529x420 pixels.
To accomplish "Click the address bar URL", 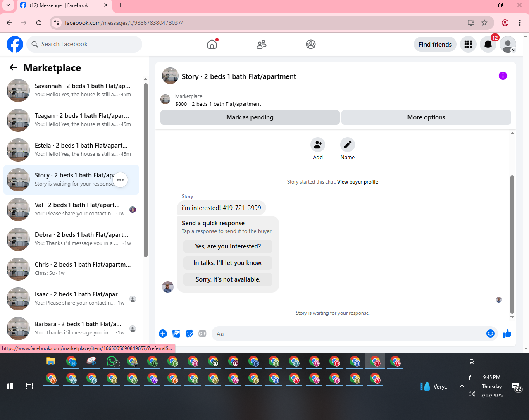I will 124,23.
